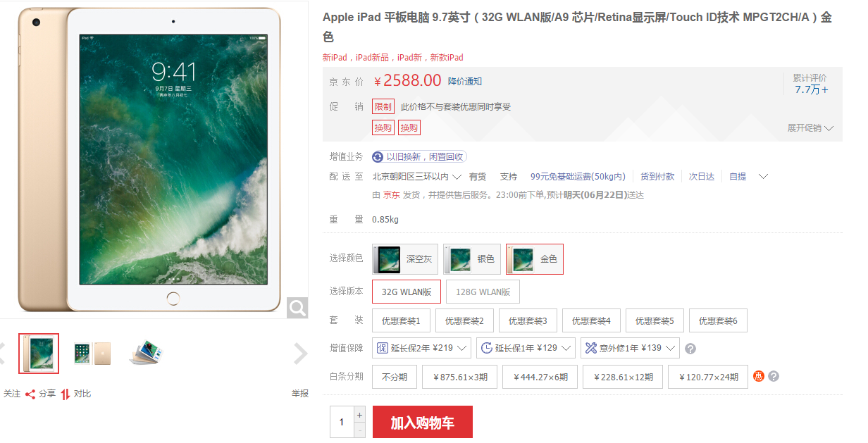This screenshot has height=443, width=868.
Task: Click the question mark icon beside warranty options
Action: 690,349
